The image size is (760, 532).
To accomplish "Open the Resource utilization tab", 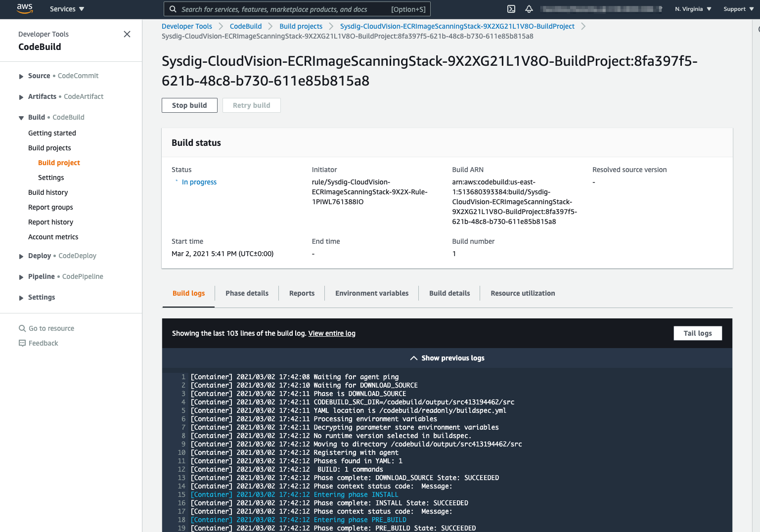I will pos(523,293).
